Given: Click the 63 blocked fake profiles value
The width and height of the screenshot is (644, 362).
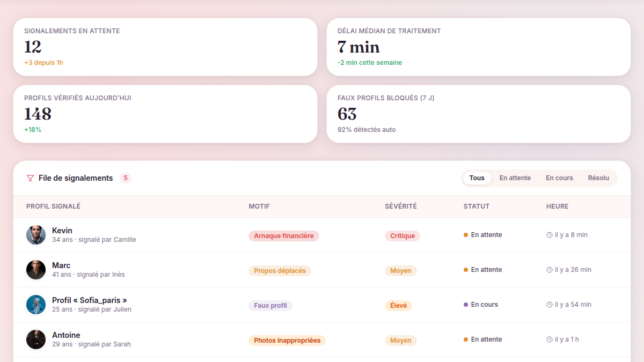Looking at the screenshot, I should (347, 114).
